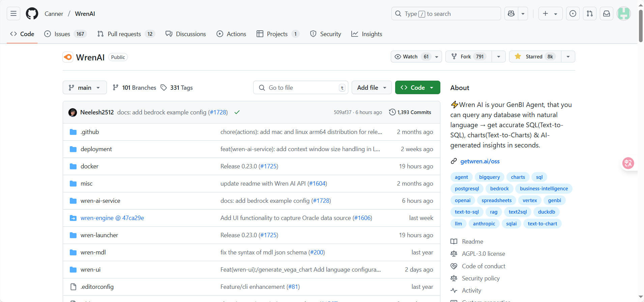Screen dimensions: 644x302
Task: Open Copilot options dropdown arrow
Action: point(523,13)
